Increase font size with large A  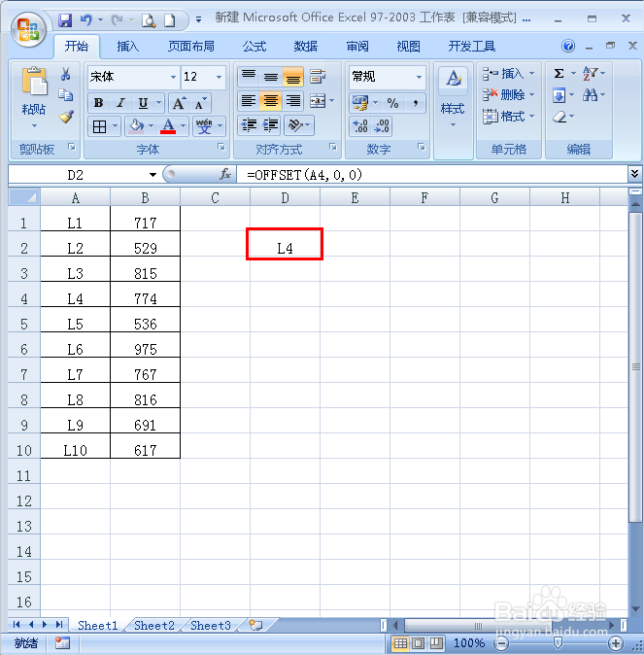coord(179,103)
